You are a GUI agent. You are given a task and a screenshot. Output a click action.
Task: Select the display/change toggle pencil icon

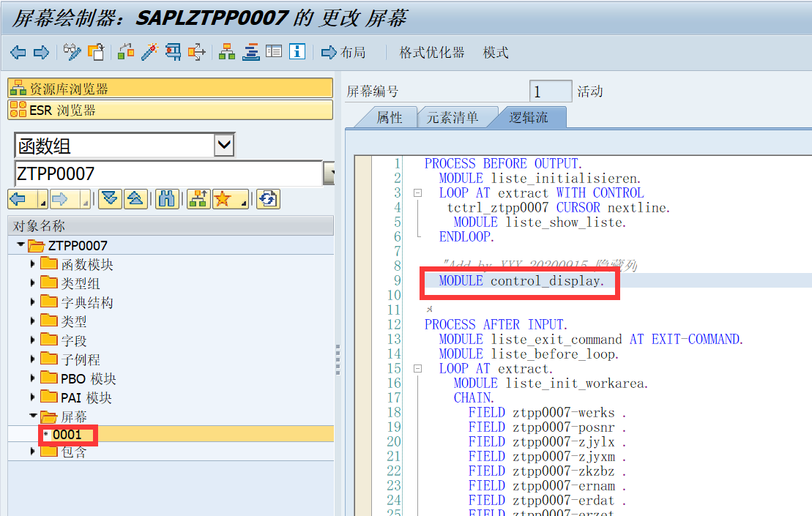click(72, 52)
